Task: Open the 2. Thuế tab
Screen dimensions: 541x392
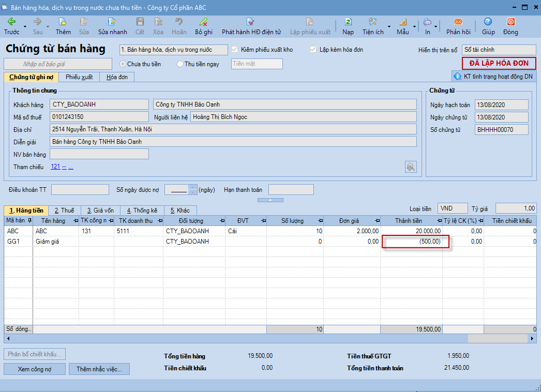Action: (x=65, y=210)
